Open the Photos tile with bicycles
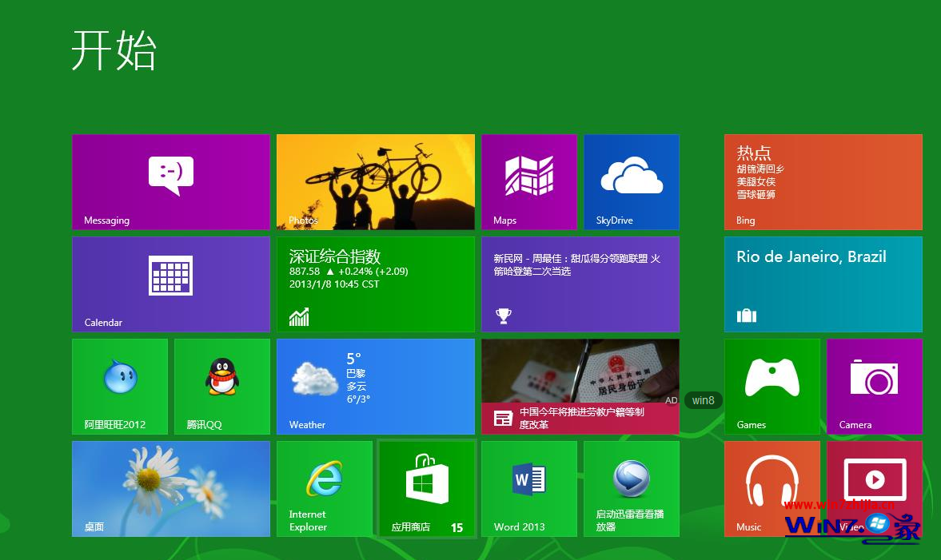 [x=376, y=181]
